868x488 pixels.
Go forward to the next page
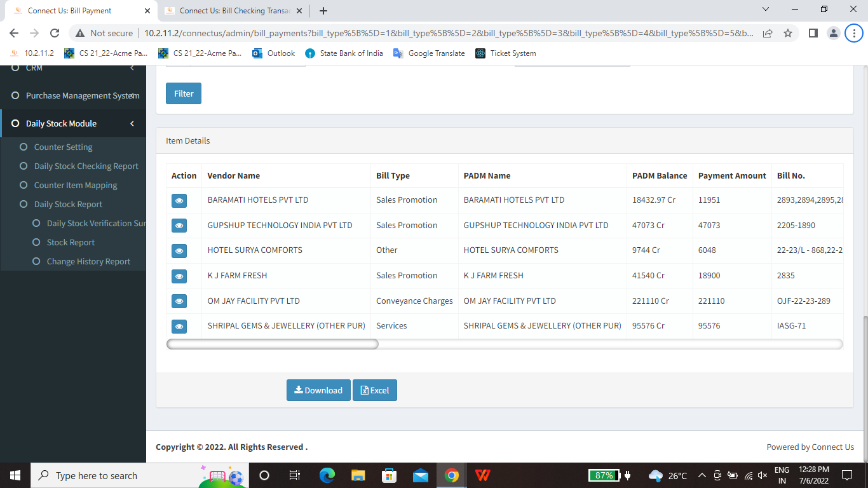[x=34, y=33]
